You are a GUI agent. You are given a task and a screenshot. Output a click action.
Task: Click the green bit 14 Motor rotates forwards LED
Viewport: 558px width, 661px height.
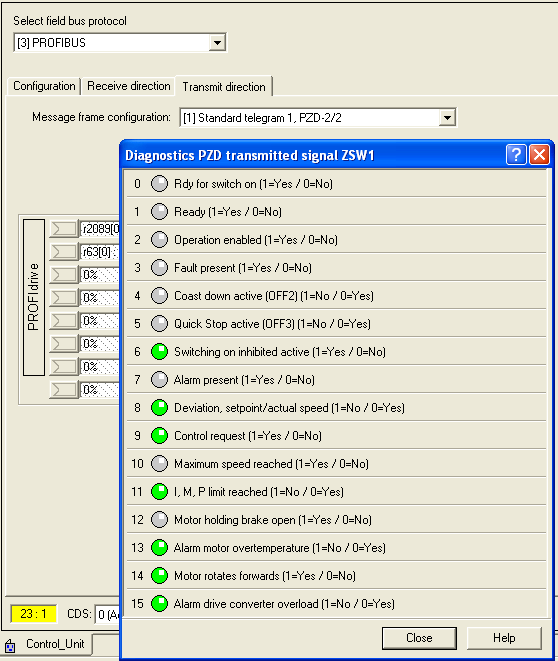click(x=159, y=576)
